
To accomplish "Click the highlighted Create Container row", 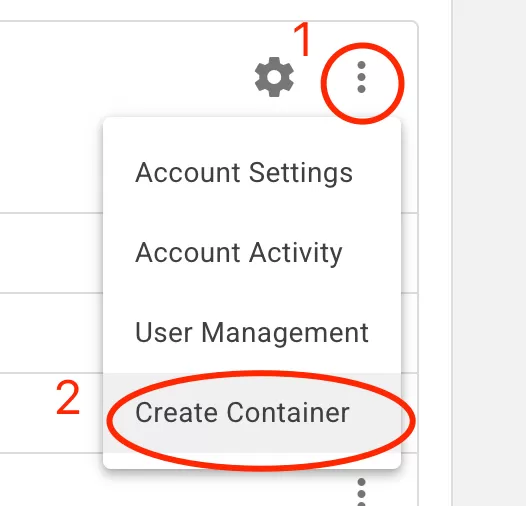I will (x=252, y=413).
